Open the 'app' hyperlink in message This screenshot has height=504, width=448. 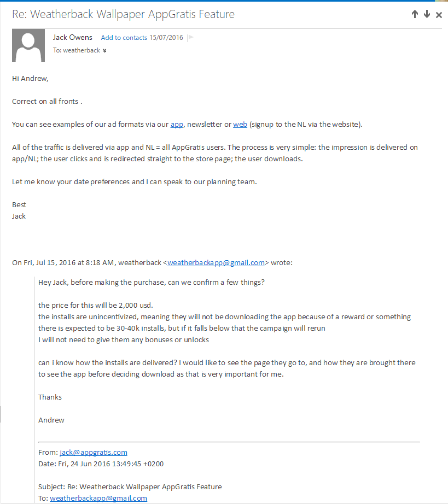point(177,125)
